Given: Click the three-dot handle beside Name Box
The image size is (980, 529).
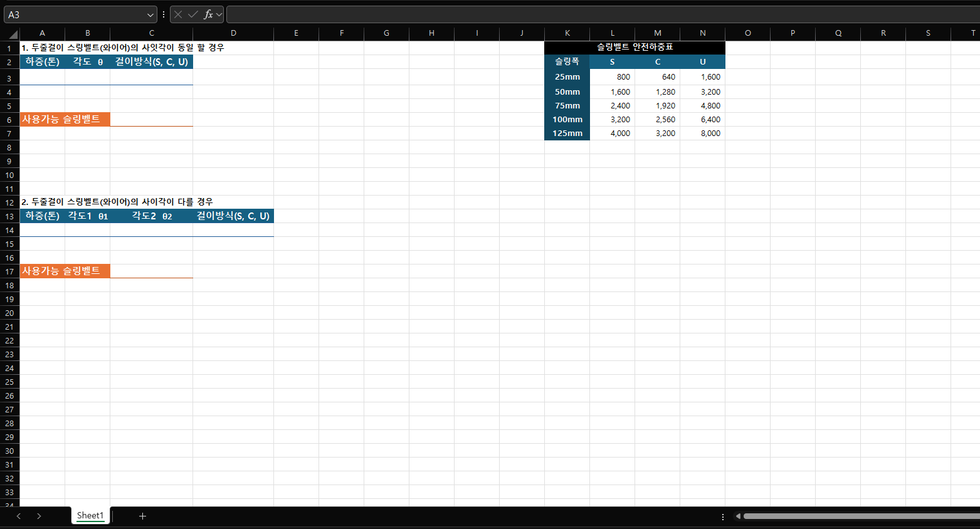Looking at the screenshot, I should [164, 14].
